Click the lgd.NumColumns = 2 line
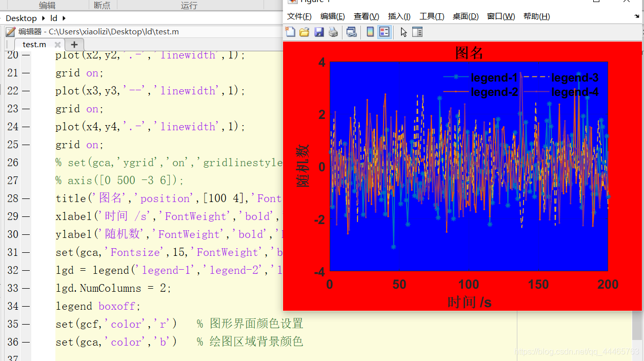This screenshot has width=644, height=361. click(113, 288)
